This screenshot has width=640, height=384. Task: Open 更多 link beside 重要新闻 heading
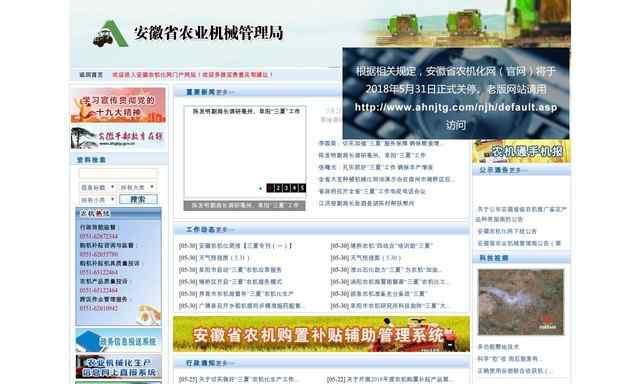tap(225, 93)
